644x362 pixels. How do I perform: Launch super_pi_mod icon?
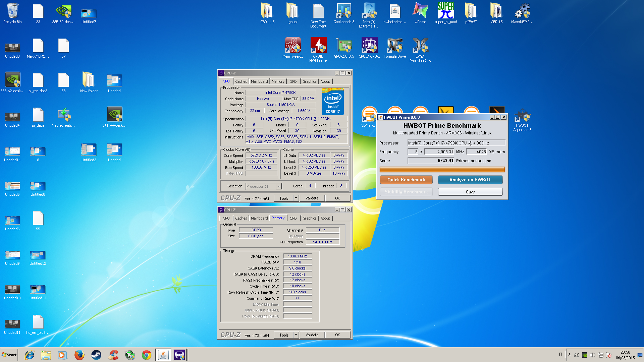446,14
